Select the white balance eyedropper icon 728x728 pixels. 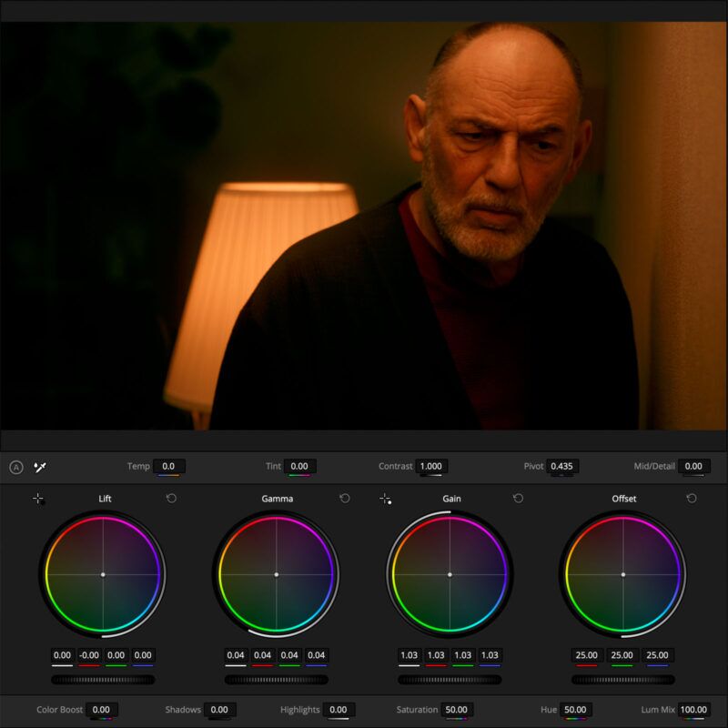point(40,467)
